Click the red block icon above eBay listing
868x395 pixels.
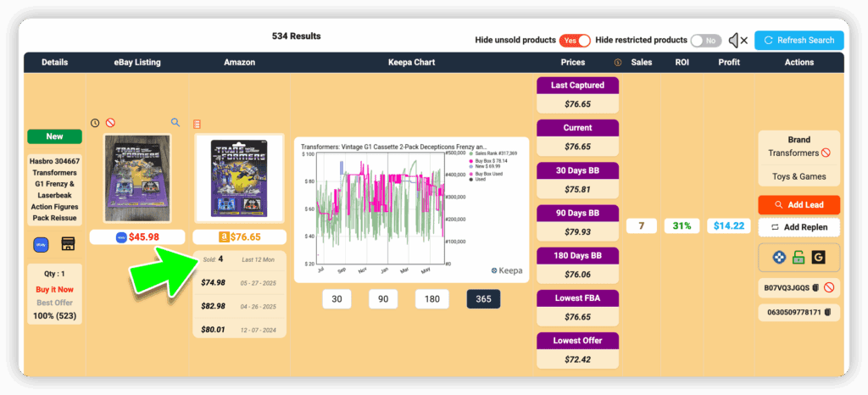click(110, 123)
